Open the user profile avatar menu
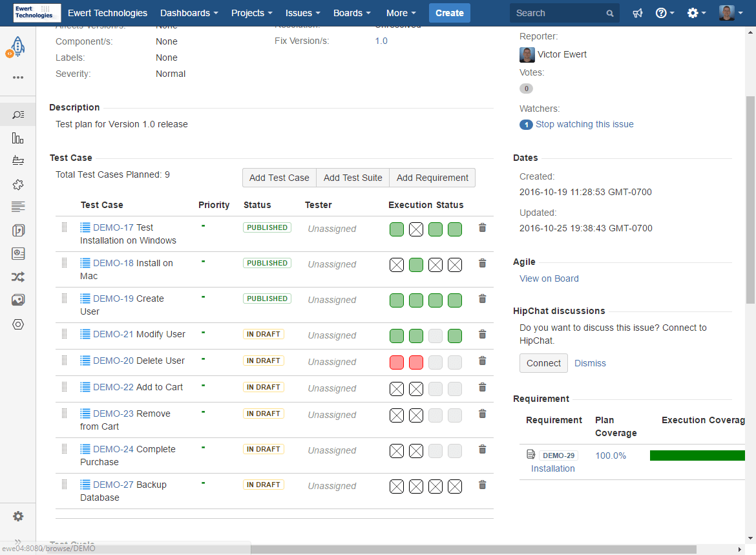 coord(731,13)
